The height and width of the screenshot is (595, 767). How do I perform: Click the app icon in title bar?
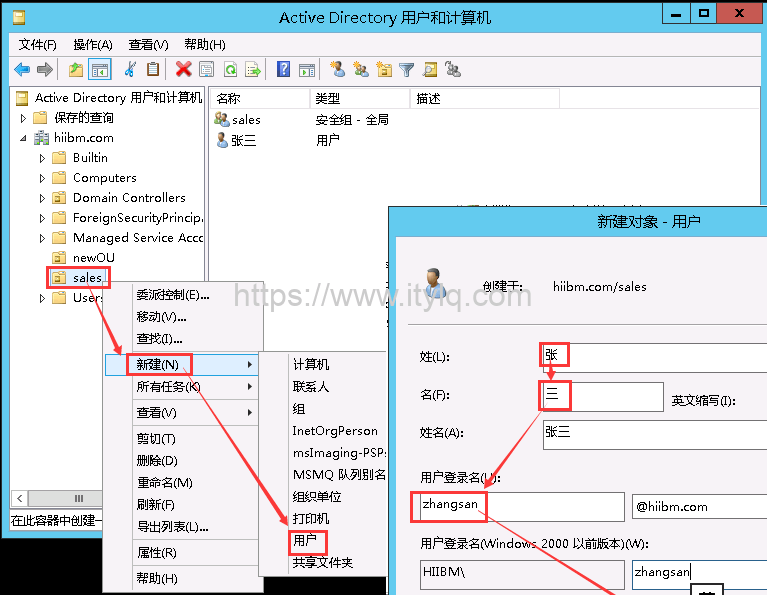(19, 18)
